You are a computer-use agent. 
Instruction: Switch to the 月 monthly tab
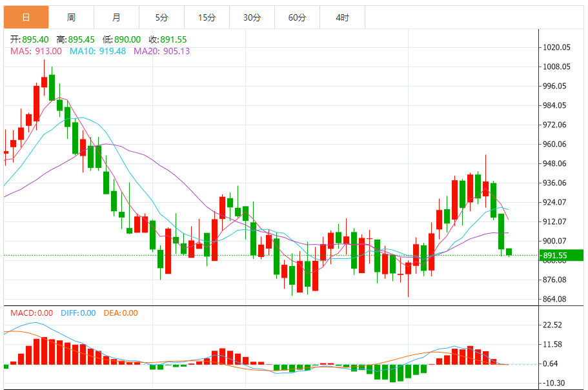pos(117,17)
